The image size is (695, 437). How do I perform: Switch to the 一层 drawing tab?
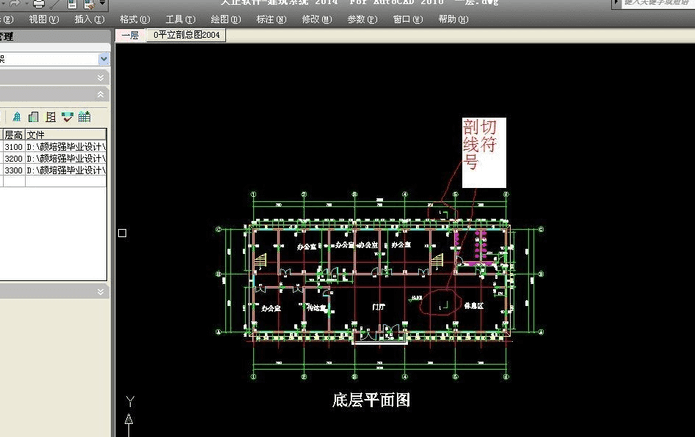point(130,35)
